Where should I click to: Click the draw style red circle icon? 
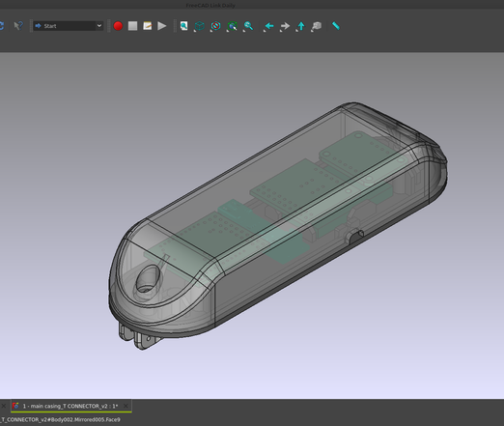(x=215, y=26)
